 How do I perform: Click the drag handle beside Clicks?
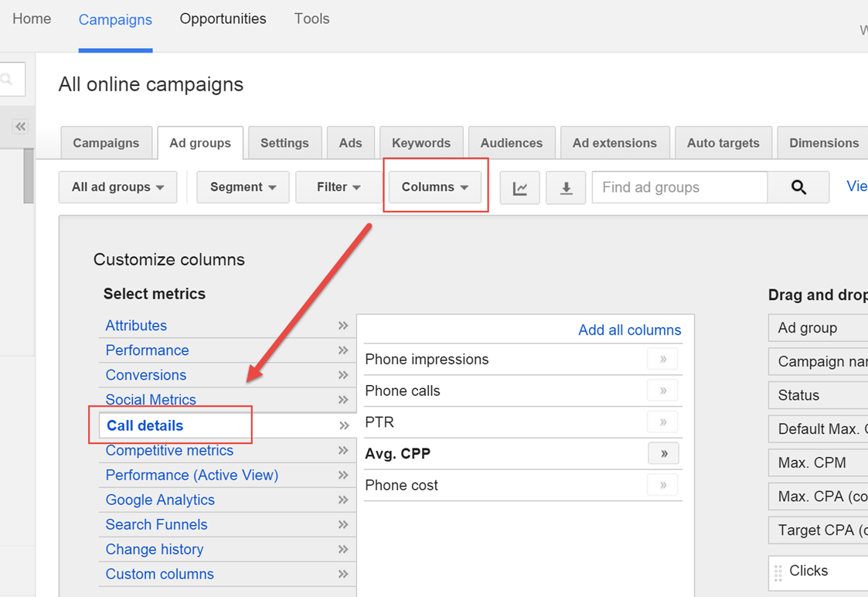click(778, 572)
